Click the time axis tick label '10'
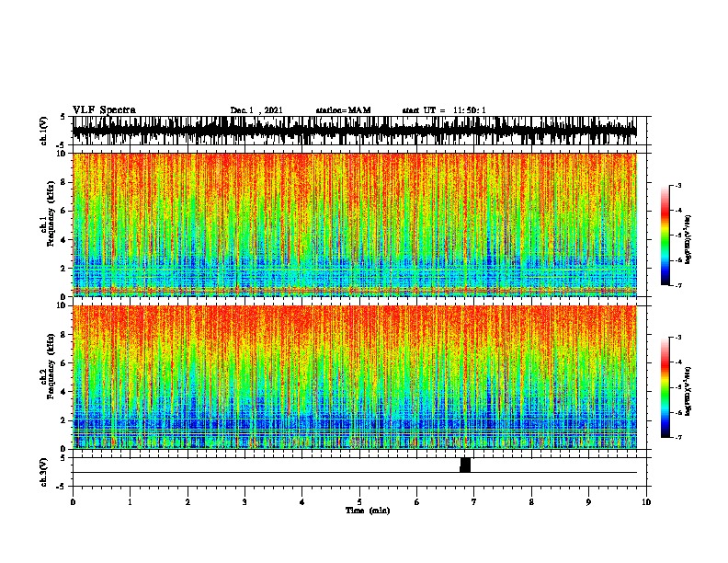Screen dimensions: 728x563 (x=646, y=502)
